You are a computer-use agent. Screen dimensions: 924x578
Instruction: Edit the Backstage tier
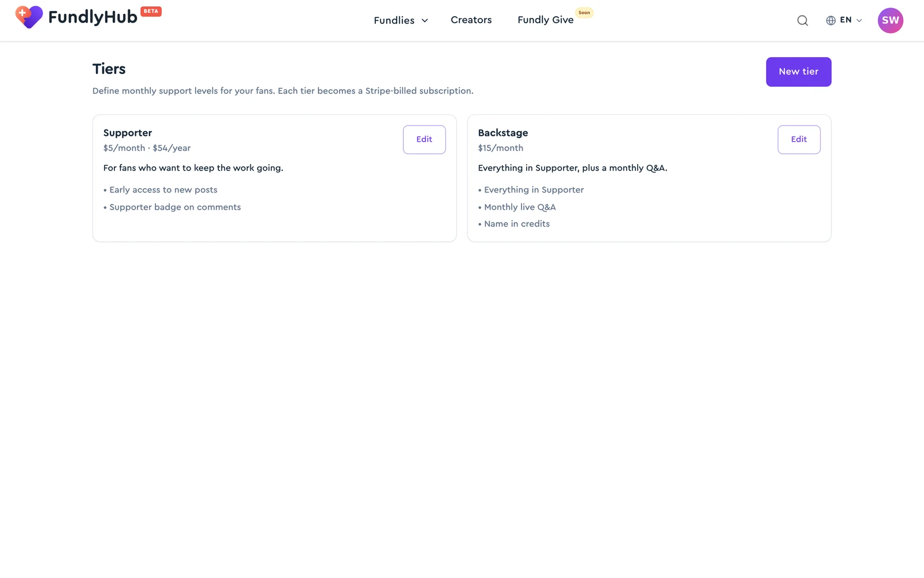pyautogui.click(x=799, y=139)
